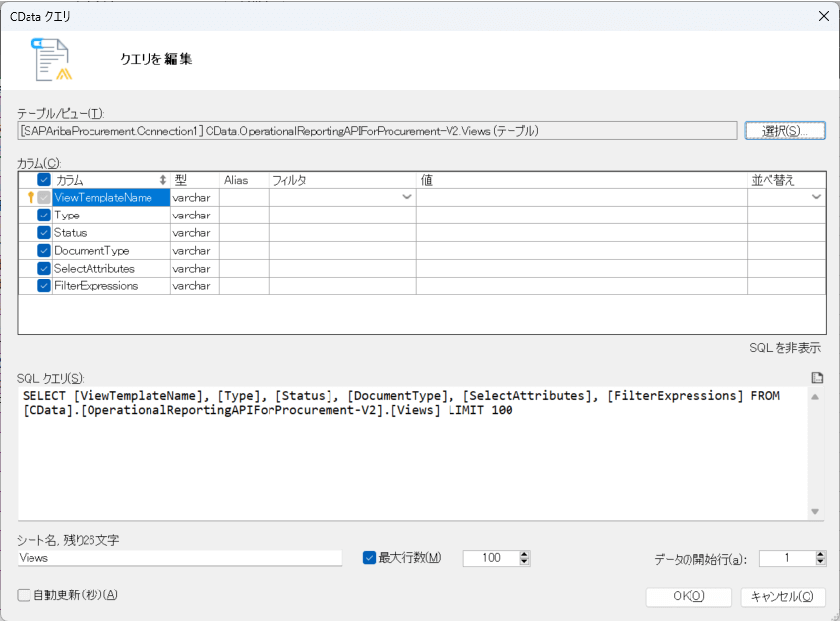Uncheck the Status column checkbox

pyautogui.click(x=44, y=232)
